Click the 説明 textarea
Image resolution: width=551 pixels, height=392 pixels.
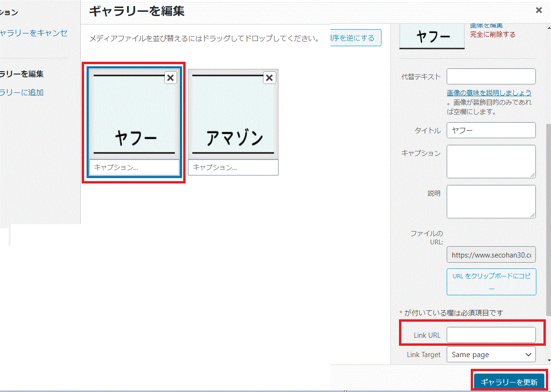pos(491,202)
